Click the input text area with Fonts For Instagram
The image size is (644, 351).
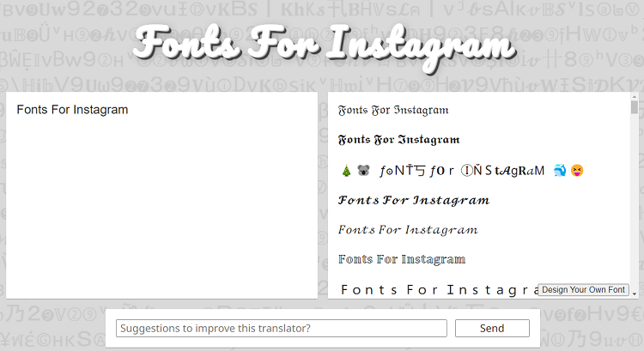(161, 196)
